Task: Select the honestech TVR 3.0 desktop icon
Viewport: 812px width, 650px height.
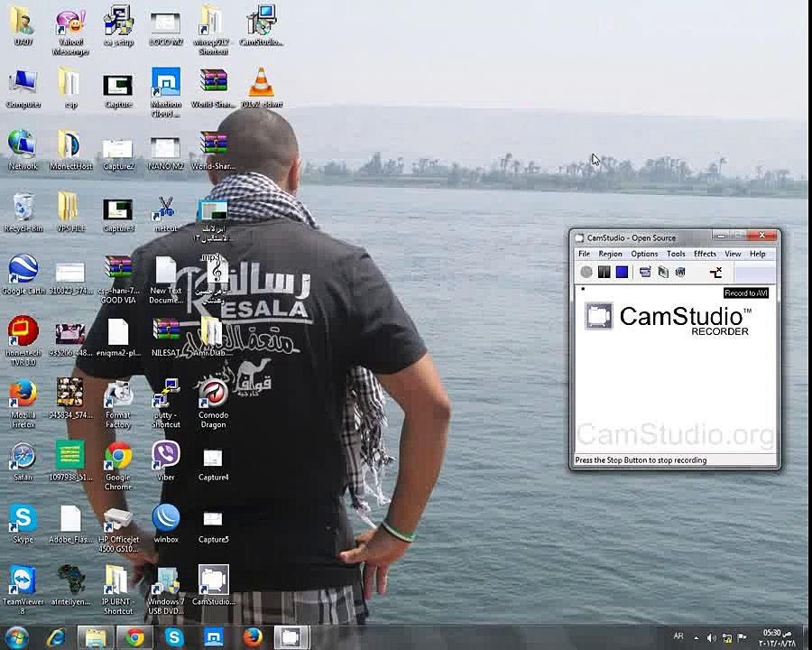Action: point(23,340)
